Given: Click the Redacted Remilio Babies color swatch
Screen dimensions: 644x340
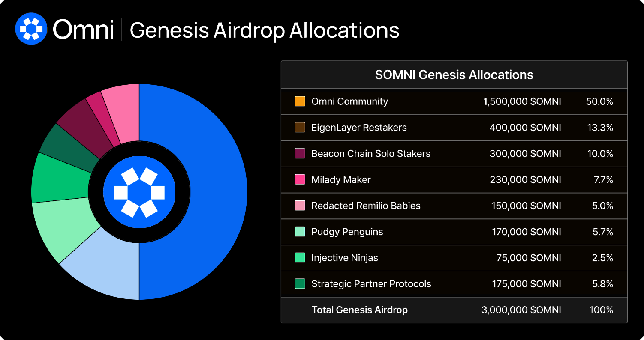Looking at the screenshot, I should (x=300, y=206).
